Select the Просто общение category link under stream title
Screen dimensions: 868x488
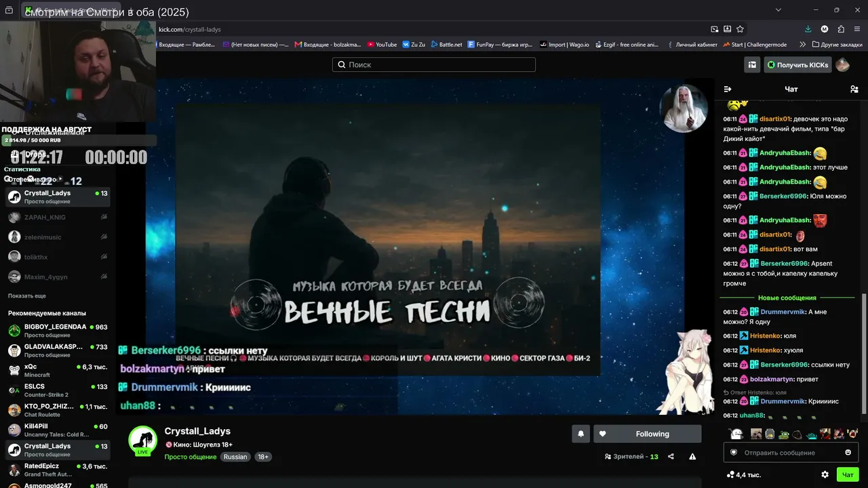[x=191, y=457]
